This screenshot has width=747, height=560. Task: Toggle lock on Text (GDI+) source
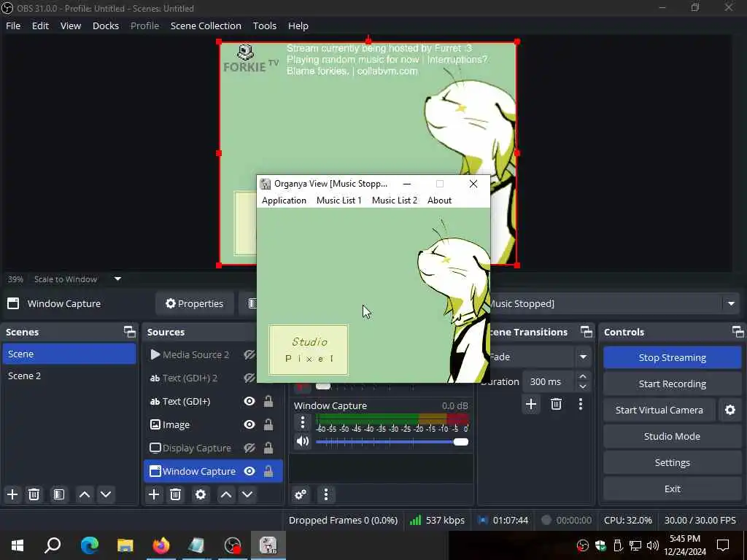coord(268,402)
